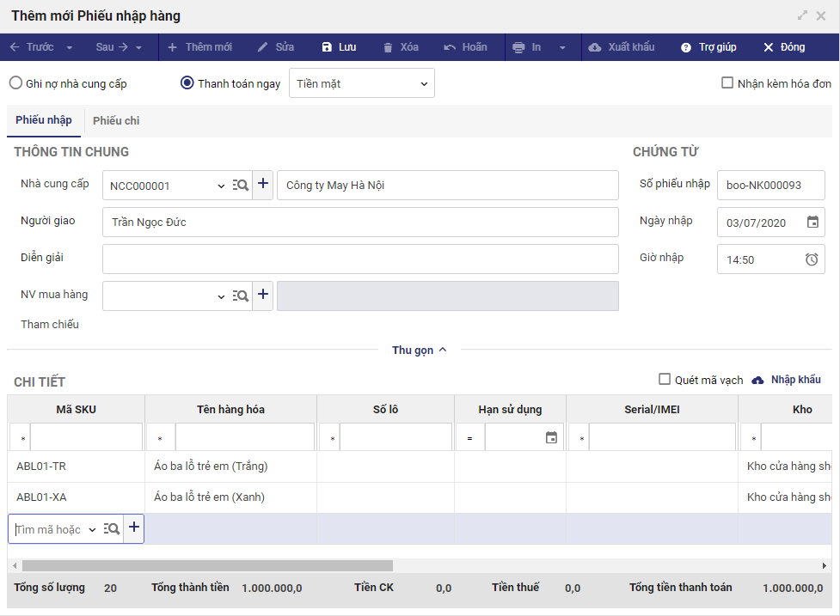Select the Ghi nợ nhà cung cấp option
840x616 pixels.
pos(15,83)
